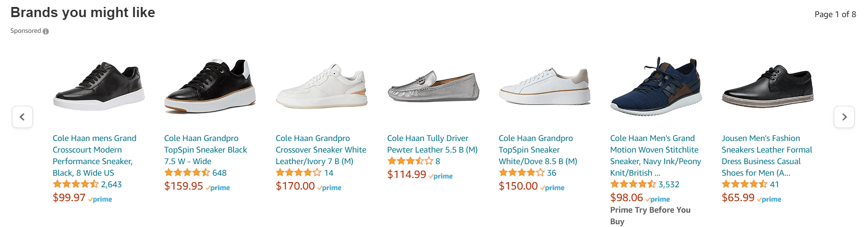Select the black Jousen dress shoe image
The width and height of the screenshot is (868, 227).
click(767, 86)
